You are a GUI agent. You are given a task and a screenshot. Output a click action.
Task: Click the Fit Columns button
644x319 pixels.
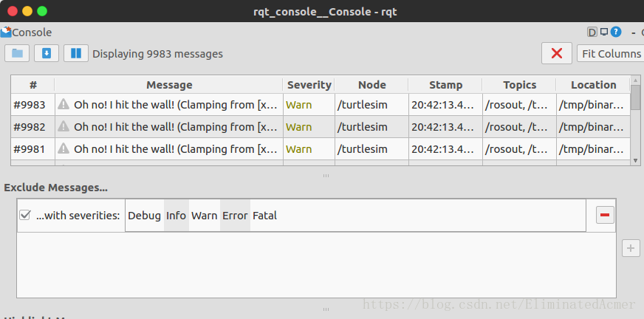pos(612,54)
